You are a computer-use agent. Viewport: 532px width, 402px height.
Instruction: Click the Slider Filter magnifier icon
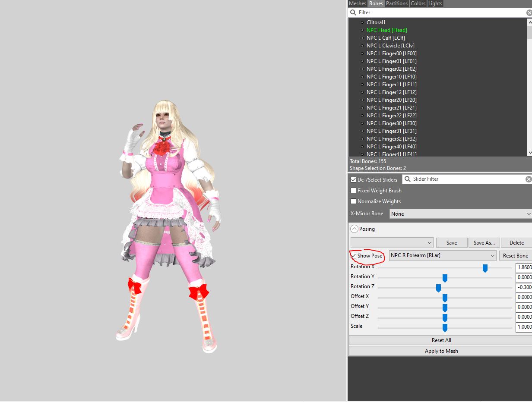407,179
